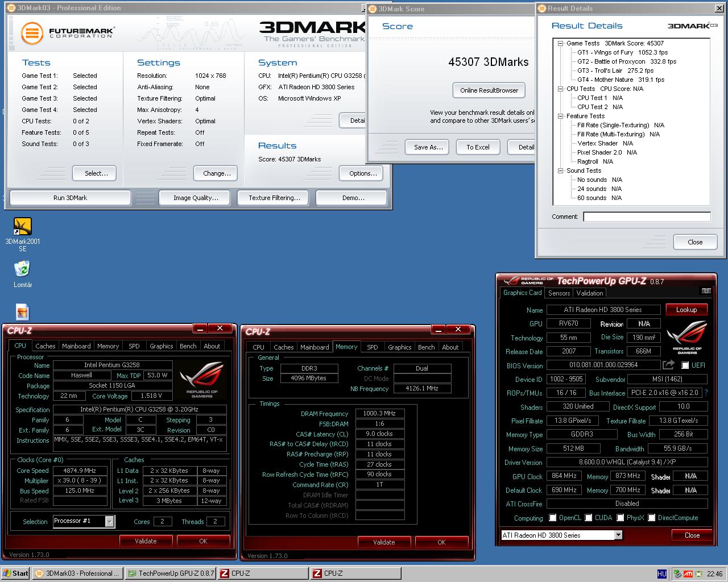Select GT1 - Wings of Fury result row
728x582 pixels.
(x=623, y=52)
